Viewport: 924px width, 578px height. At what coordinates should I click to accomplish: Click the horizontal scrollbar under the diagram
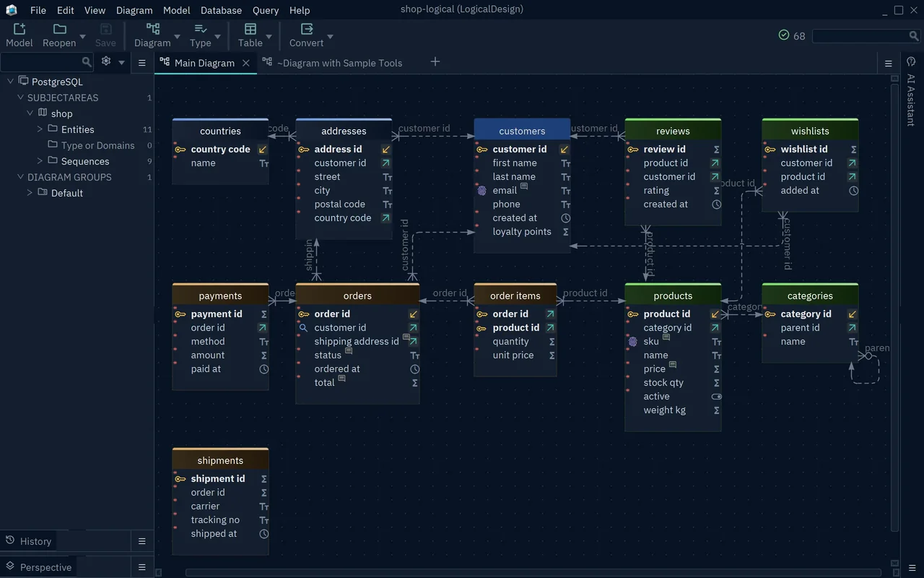[x=534, y=573]
